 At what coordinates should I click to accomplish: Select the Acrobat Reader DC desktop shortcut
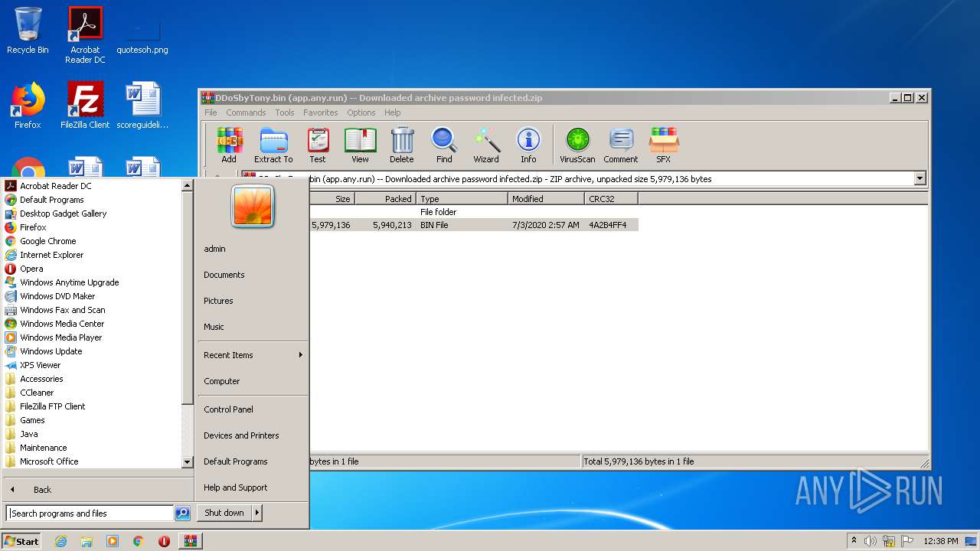coord(85,35)
